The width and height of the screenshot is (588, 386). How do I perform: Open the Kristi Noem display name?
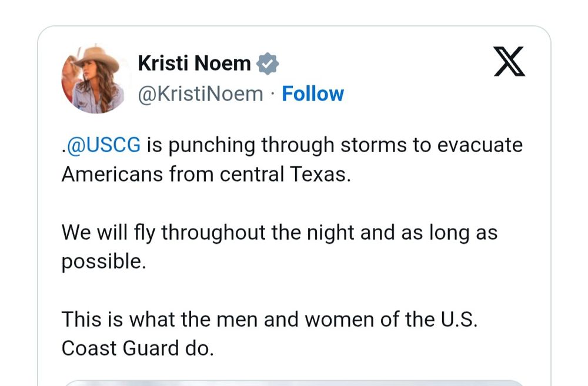[x=194, y=63]
